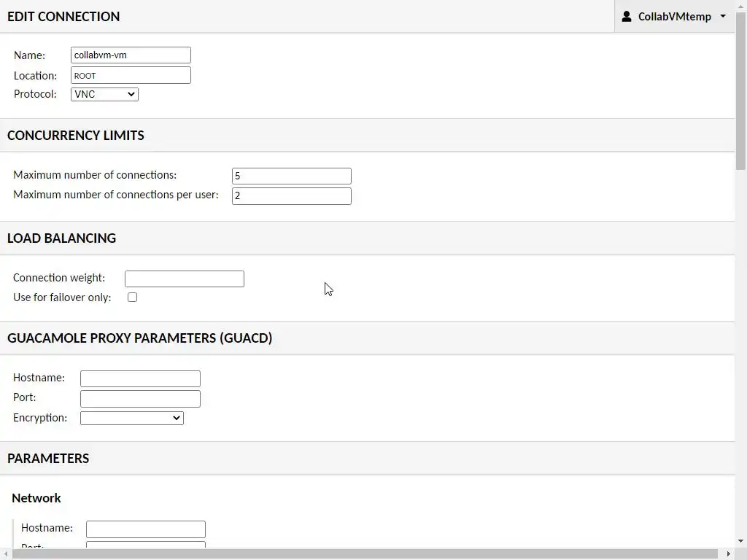Open the CollabVMtemp user menu arrow
Viewport: 747px width, 560px height.
click(x=723, y=16)
